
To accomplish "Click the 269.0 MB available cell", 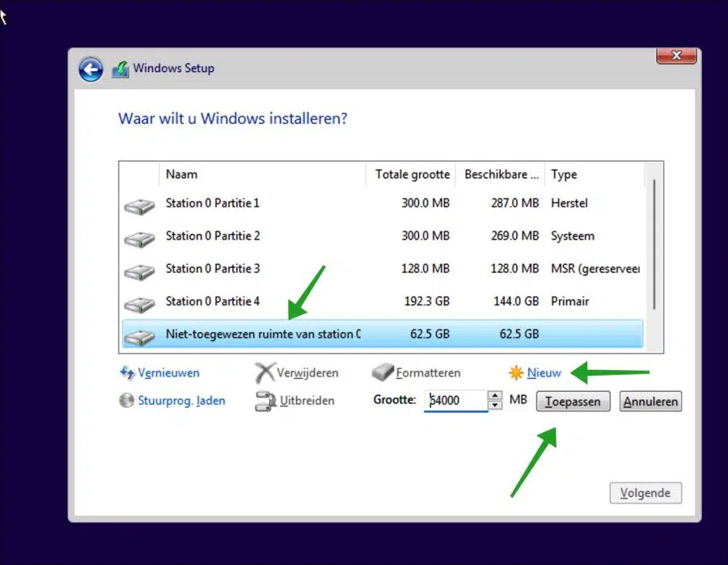I will click(515, 236).
